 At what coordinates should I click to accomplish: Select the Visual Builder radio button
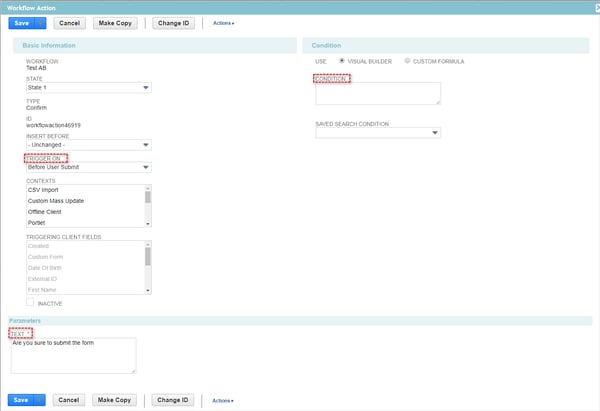(x=342, y=61)
